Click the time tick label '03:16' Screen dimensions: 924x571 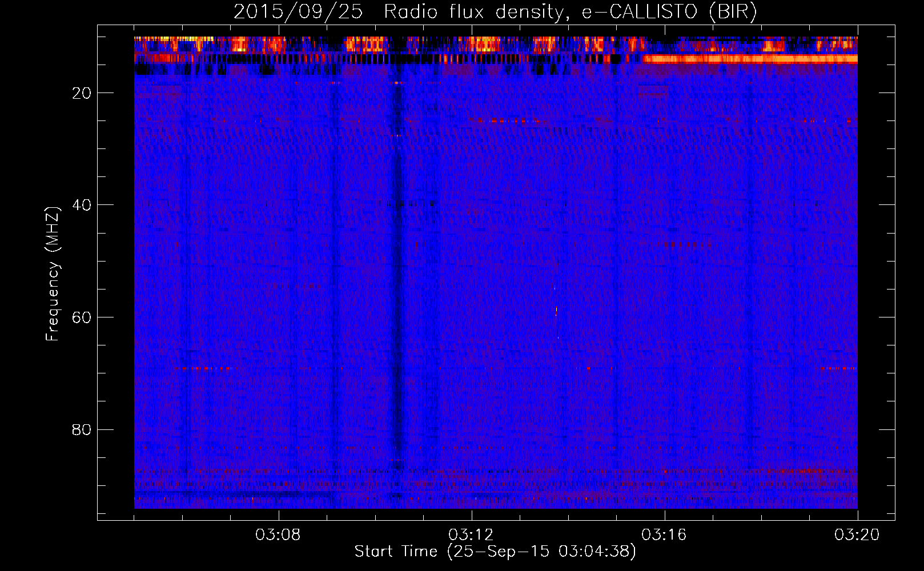664,535
